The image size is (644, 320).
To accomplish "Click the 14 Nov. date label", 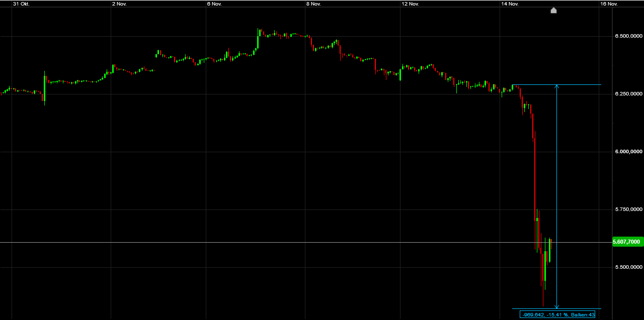I will (510, 4).
